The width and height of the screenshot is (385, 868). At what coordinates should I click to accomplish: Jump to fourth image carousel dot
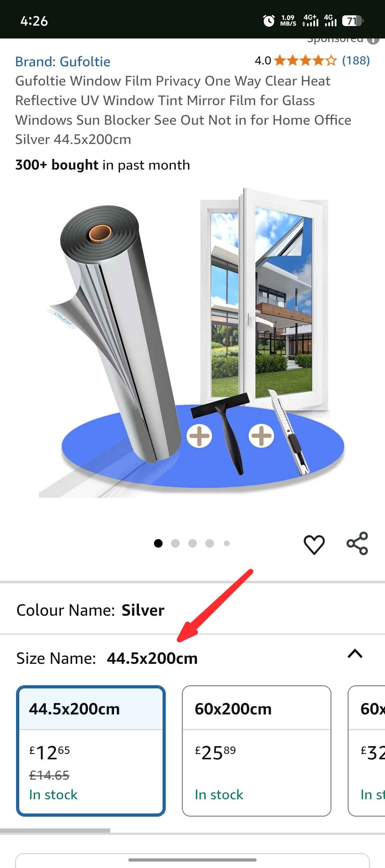tap(210, 543)
